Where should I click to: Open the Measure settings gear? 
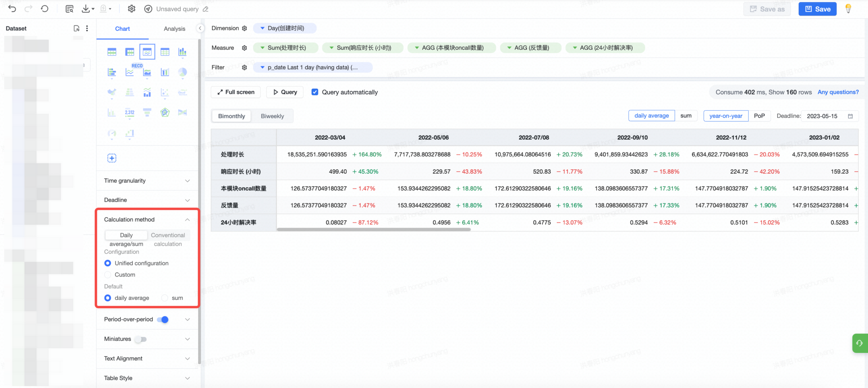pyautogui.click(x=244, y=48)
